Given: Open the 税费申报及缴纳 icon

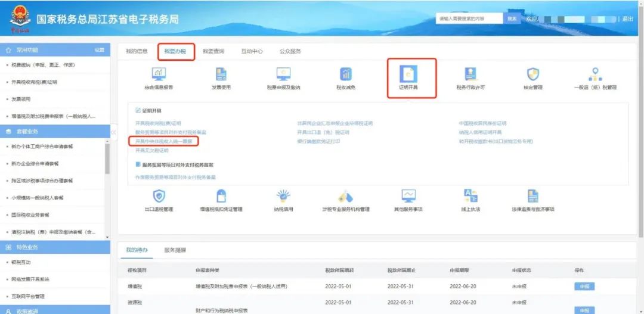Looking at the screenshot, I should [283, 74].
